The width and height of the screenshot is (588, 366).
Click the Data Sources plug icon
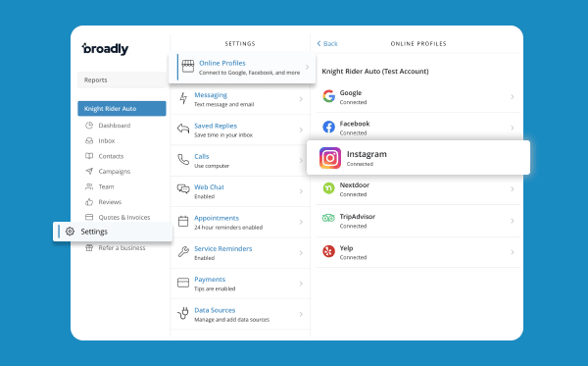183,313
